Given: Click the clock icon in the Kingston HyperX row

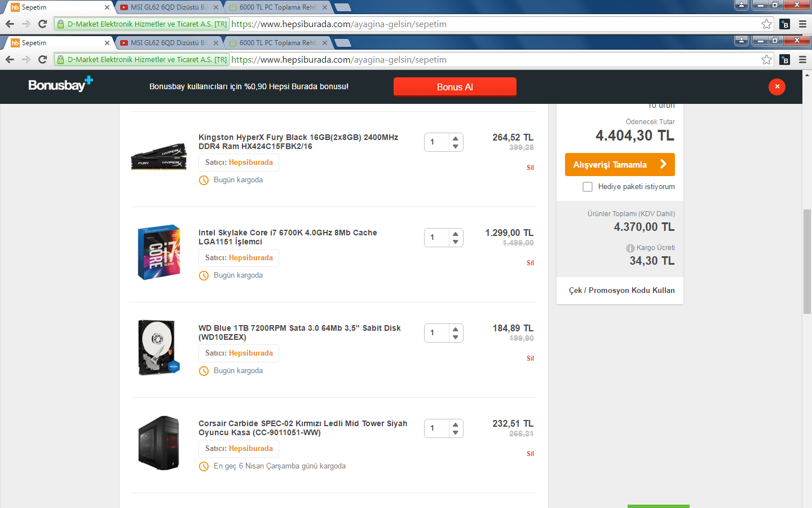Looking at the screenshot, I should point(204,180).
